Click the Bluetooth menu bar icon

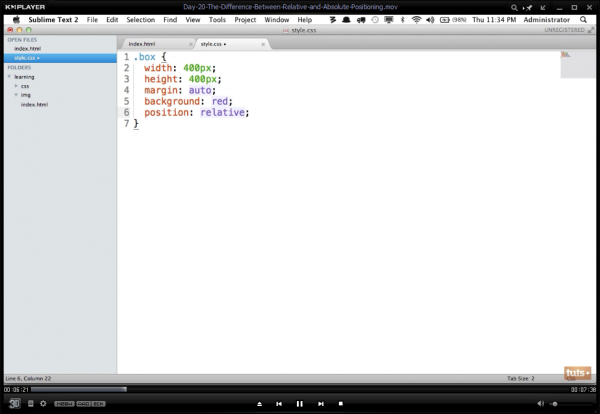point(403,20)
